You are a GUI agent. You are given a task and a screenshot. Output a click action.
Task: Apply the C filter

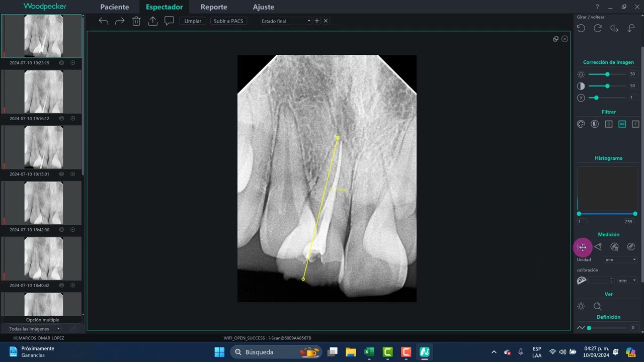pos(609,124)
